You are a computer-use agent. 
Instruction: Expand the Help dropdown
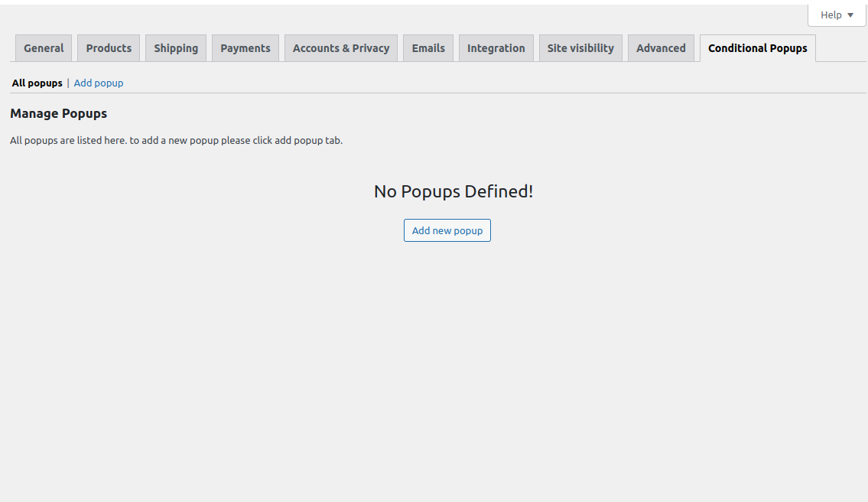point(837,15)
